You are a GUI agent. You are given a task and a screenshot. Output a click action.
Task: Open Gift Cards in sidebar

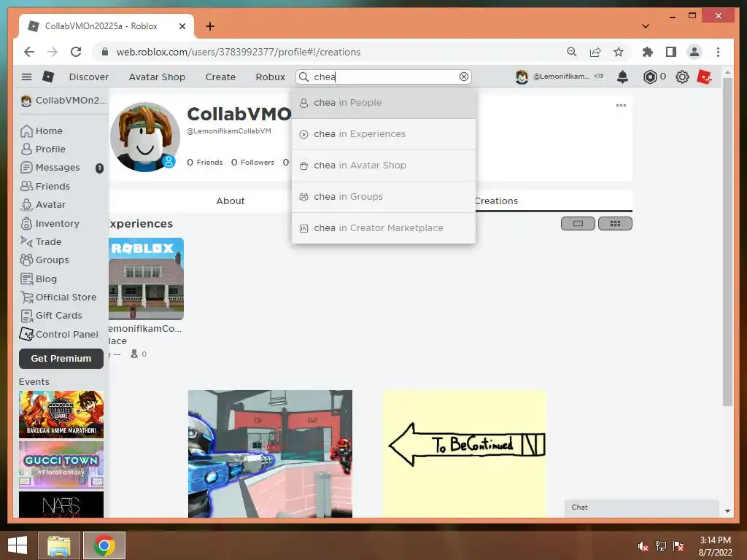coord(51,316)
